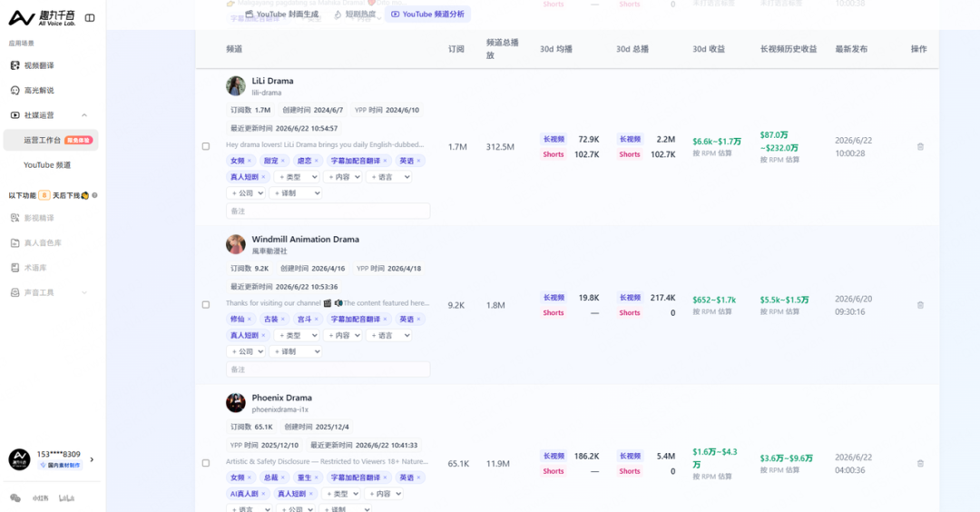The image size is (980, 512).
Task: Remove the 重生 tag from Phoenix Drama
Action: tap(317, 477)
